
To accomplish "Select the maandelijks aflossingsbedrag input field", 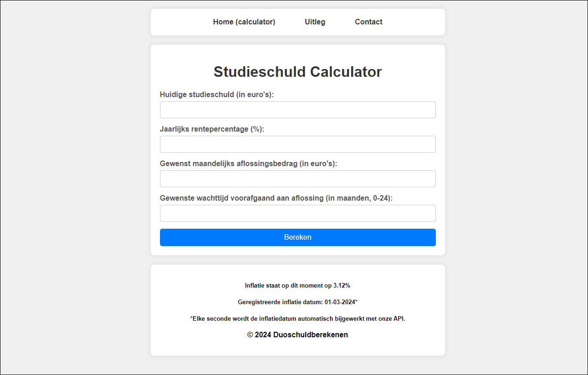I will (x=297, y=179).
